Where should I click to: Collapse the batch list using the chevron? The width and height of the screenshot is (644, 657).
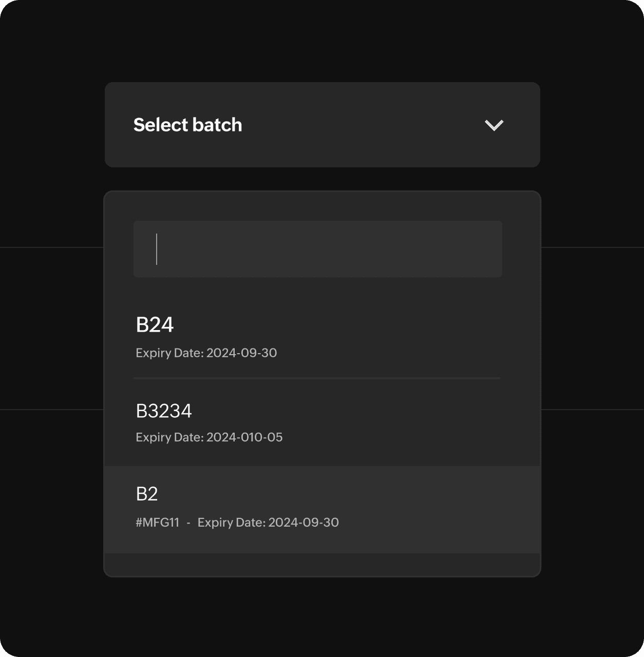pos(494,125)
